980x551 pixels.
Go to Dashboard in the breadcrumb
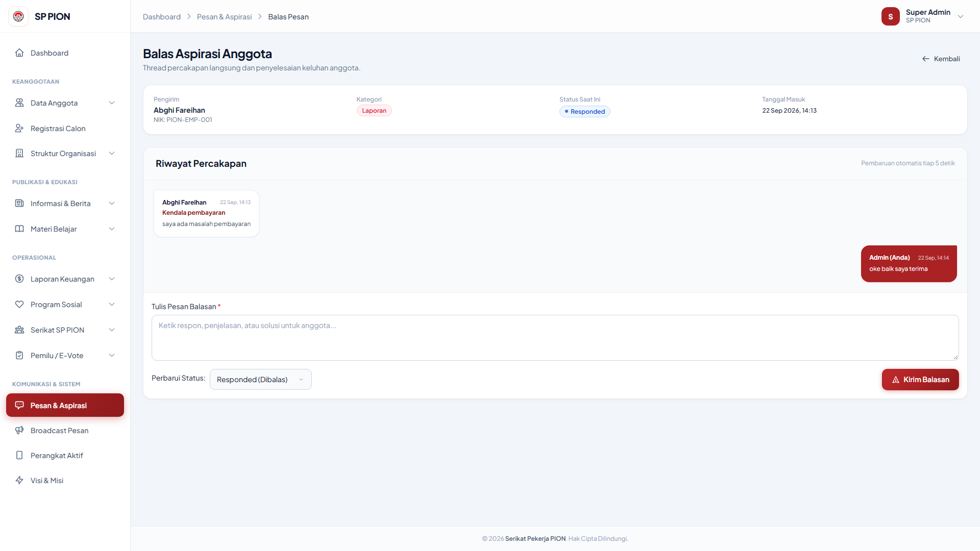[x=162, y=17]
